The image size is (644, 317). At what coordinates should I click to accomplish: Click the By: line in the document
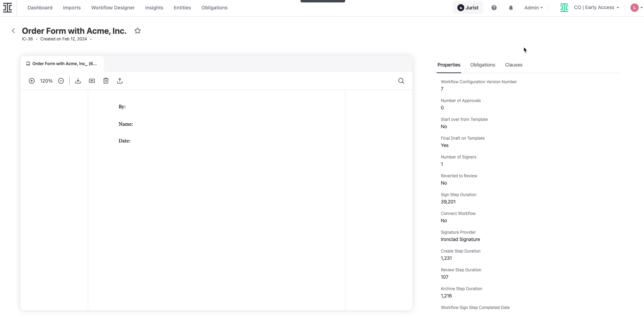point(122,107)
